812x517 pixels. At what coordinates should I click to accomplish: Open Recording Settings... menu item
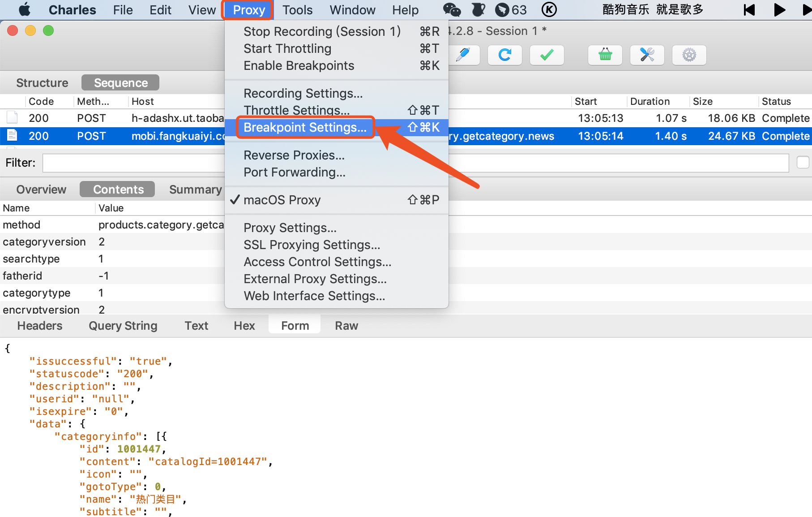pos(337,93)
